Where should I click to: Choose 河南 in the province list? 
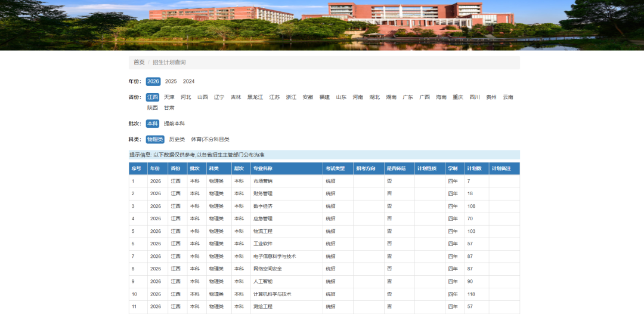[358, 97]
